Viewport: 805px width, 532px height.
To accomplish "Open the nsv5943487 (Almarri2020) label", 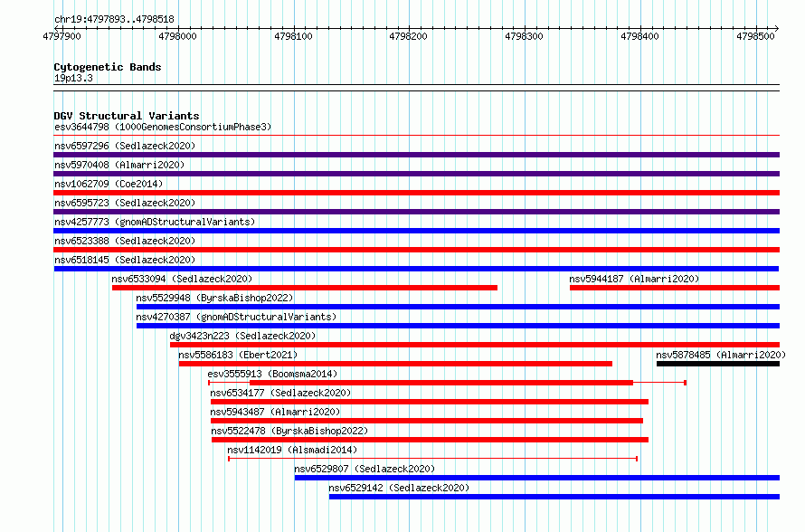I will 275,412.
